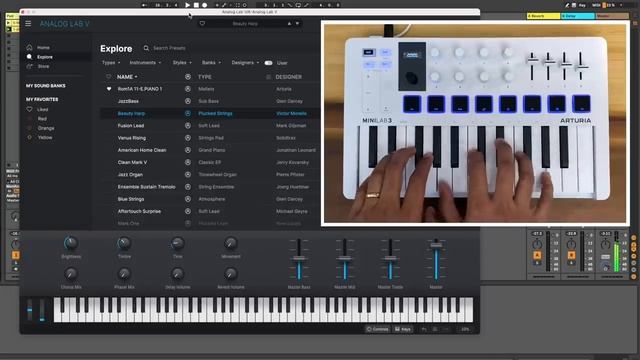
Task: Sort by the NAME column header
Action: (127, 77)
